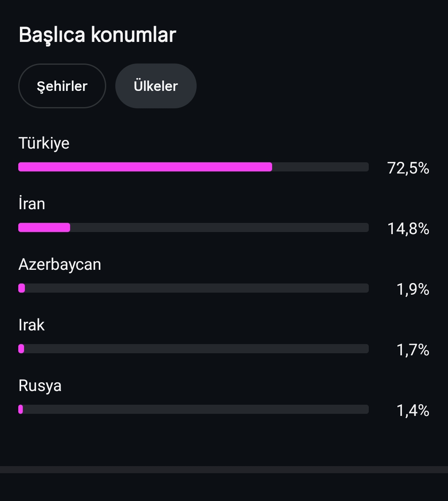This screenshot has height=501, width=448.
Task: Select the Türkiye country label
Action: pyautogui.click(x=44, y=143)
